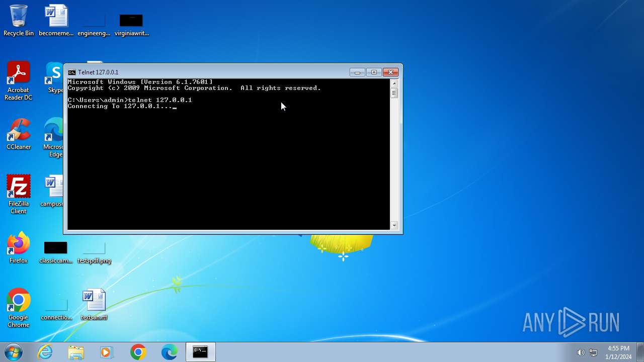The width and height of the screenshot is (644, 362).
Task: Launch Acrobat Reader DC shortcut
Action: [x=19, y=80]
